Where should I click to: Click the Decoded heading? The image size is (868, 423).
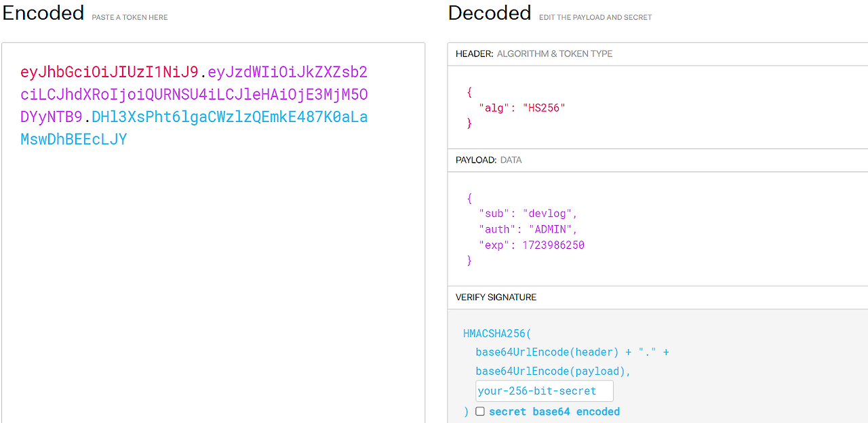click(489, 12)
